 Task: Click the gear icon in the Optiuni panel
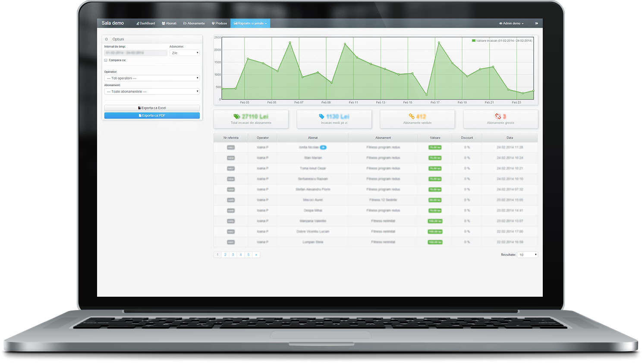pyautogui.click(x=107, y=39)
